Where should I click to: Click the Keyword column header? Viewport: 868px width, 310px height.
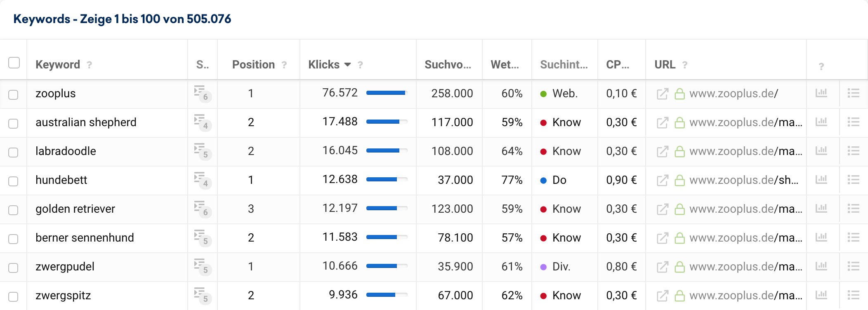pos(58,65)
